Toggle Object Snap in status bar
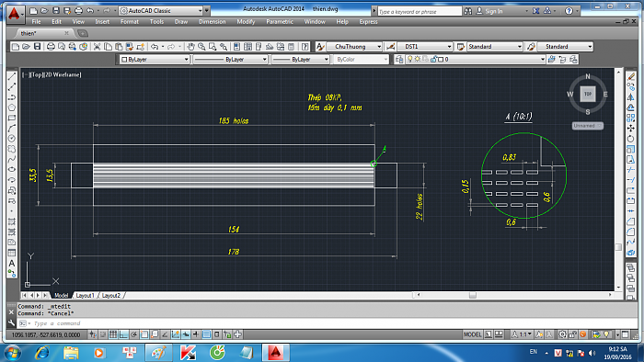644x362 pixels. (x=144, y=334)
